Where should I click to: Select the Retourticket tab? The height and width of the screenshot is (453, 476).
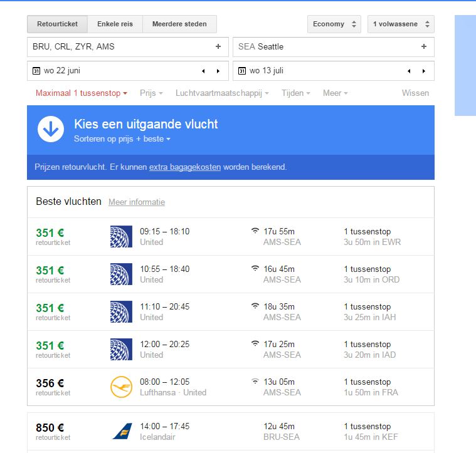[x=58, y=24]
